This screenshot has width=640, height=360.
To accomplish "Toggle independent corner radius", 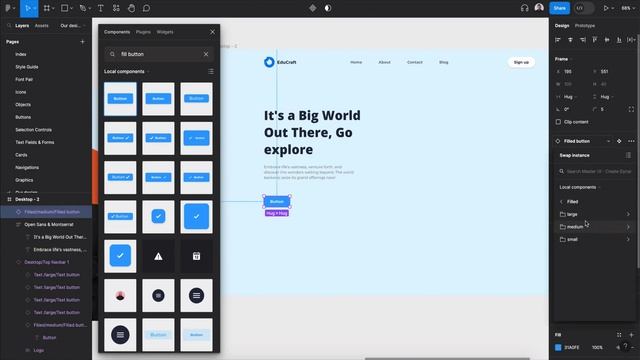I will pos(631,109).
